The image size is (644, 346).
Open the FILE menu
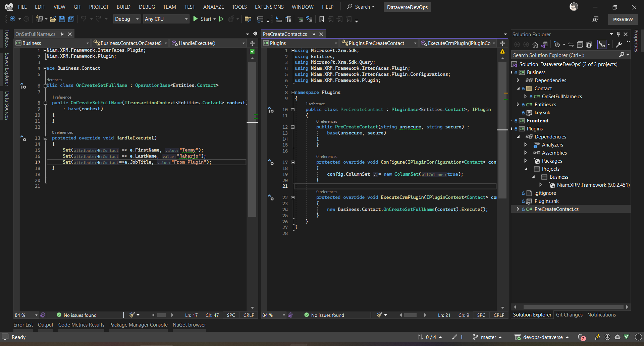pos(22,7)
